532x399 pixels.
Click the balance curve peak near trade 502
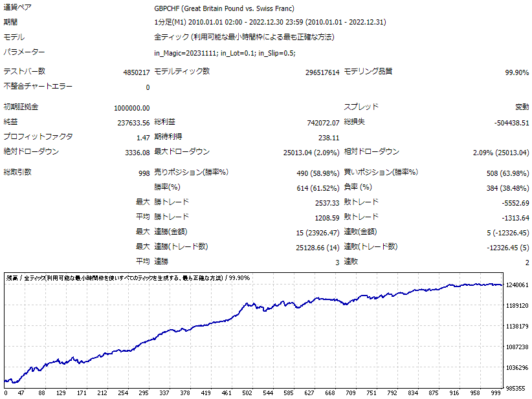point(248,304)
